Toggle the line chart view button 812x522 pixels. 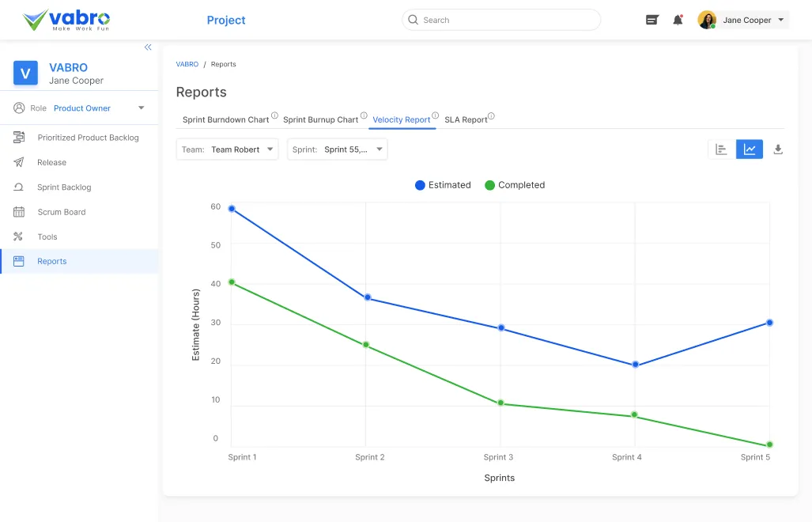pyautogui.click(x=749, y=149)
